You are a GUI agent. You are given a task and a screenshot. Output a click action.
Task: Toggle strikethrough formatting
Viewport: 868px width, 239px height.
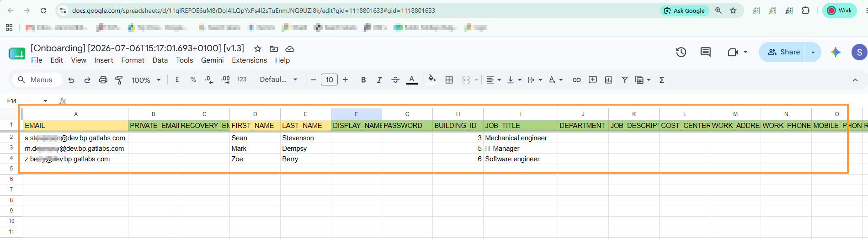click(x=395, y=80)
